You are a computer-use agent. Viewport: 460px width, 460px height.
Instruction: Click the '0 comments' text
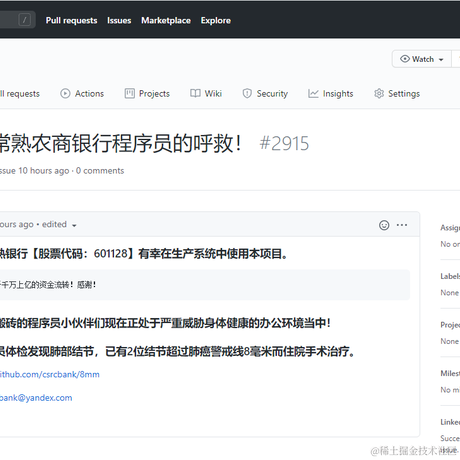[x=100, y=171]
